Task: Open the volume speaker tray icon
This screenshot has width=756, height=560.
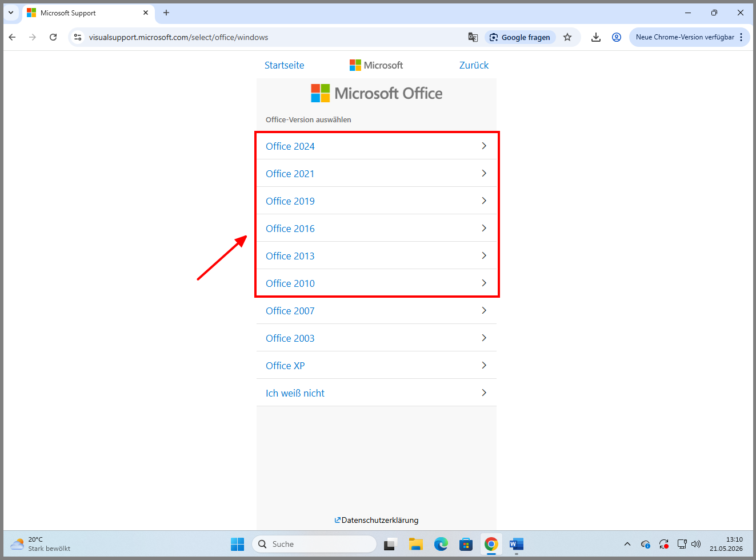Action: pyautogui.click(x=695, y=544)
